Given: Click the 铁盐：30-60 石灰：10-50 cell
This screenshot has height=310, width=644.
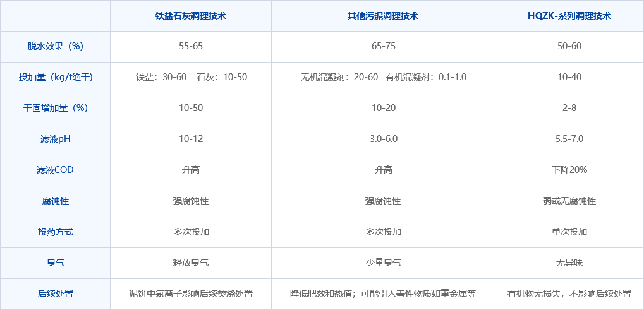Looking at the screenshot, I should (191, 77).
